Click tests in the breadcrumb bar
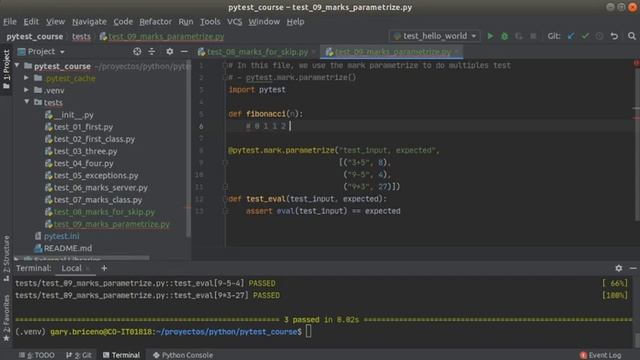This screenshot has width=640, height=360. [81, 36]
